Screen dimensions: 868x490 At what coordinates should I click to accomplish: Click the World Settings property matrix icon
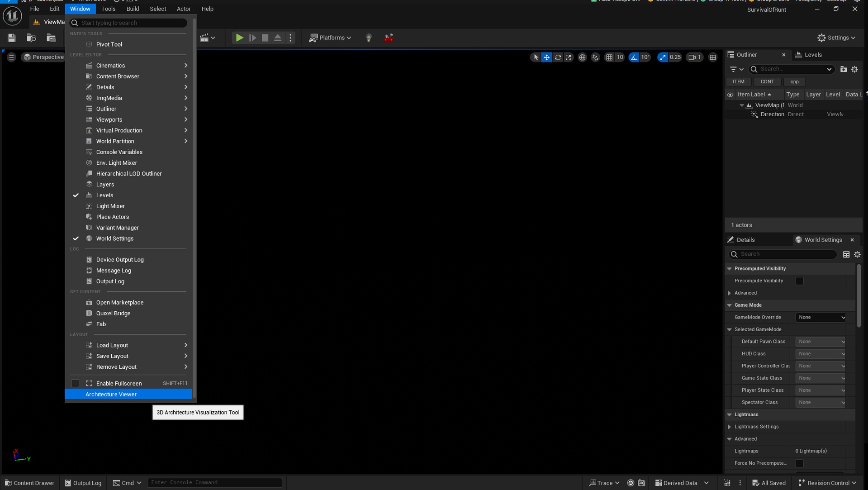846,254
